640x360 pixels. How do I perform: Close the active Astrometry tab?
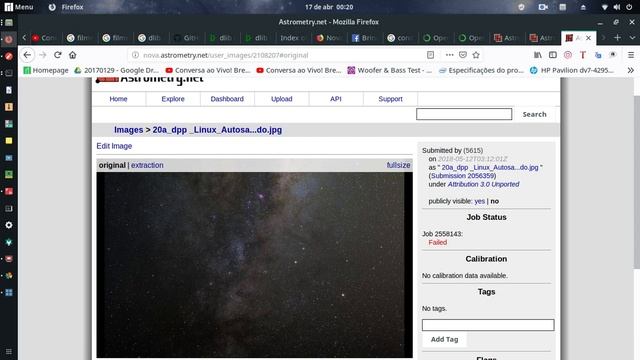coord(588,38)
